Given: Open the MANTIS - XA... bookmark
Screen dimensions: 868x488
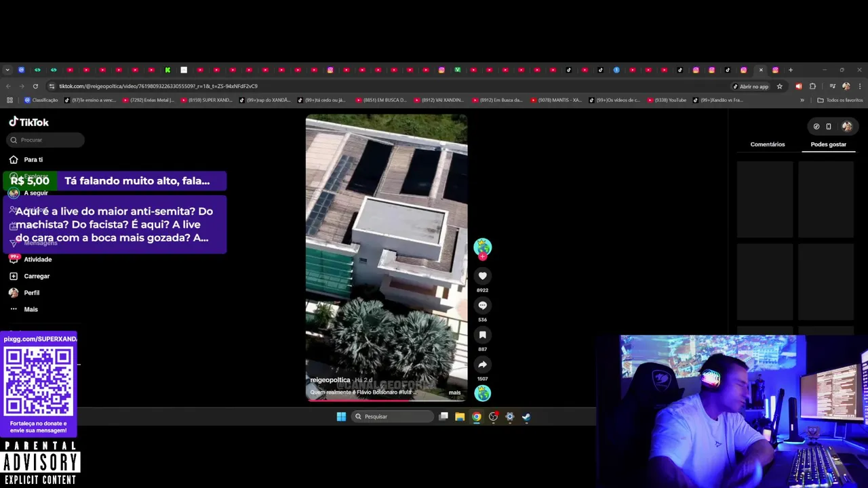Looking at the screenshot, I should (x=556, y=100).
